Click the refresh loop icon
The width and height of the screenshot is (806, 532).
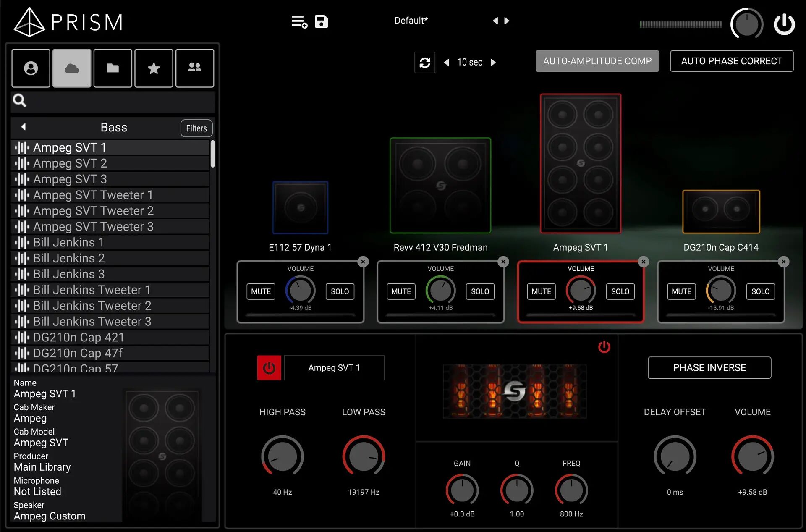(424, 63)
